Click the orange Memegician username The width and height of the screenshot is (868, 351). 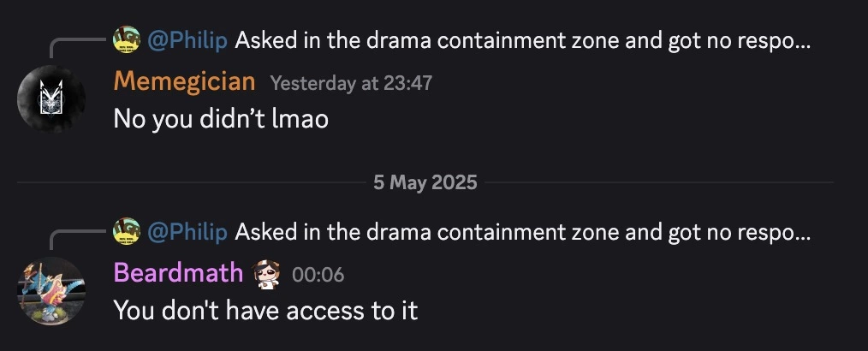coord(184,82)
